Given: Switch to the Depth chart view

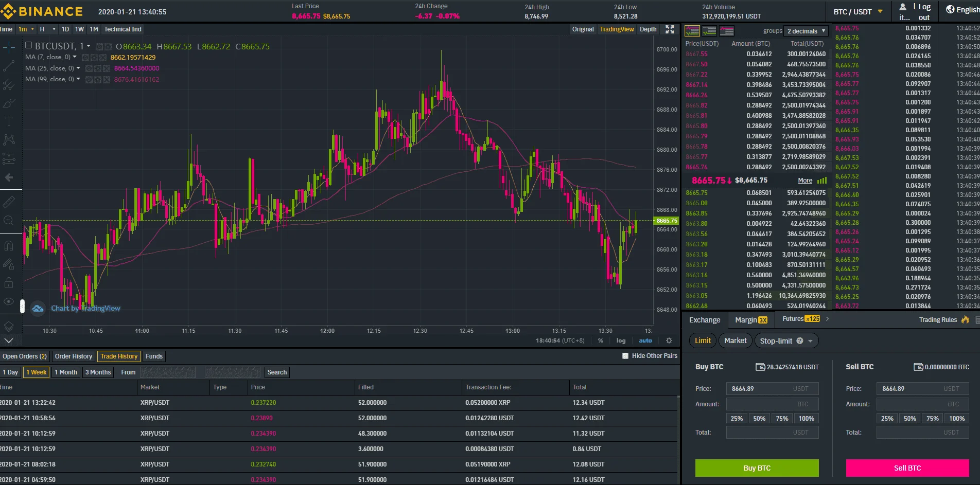Looking at the screenshot, I should pyautogui.click(x=648, y=29).
